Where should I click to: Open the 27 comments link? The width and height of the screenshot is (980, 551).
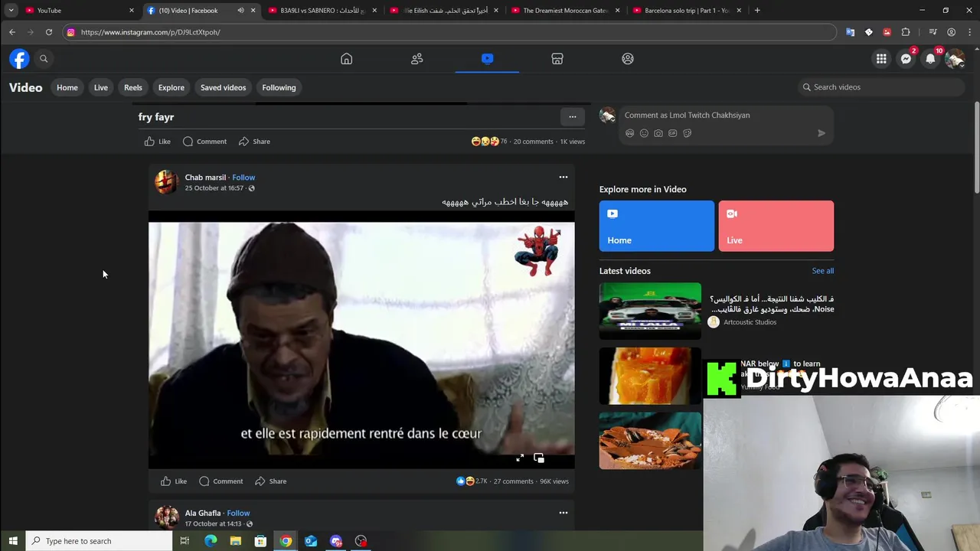(513, 481)
